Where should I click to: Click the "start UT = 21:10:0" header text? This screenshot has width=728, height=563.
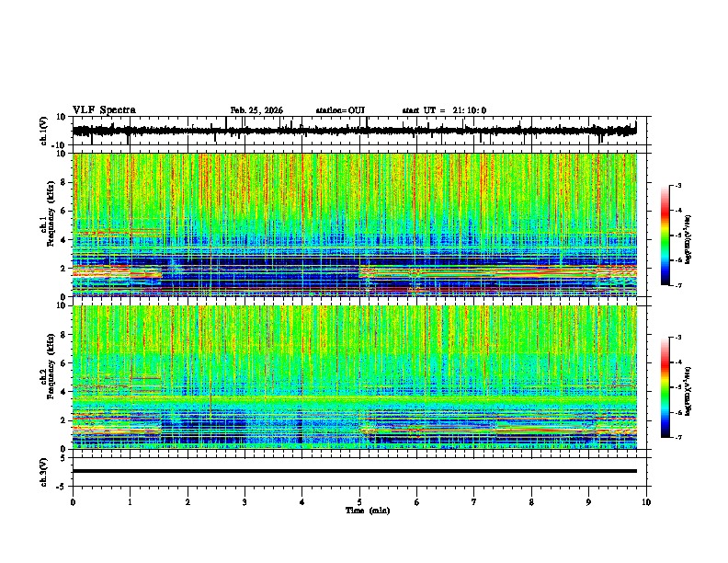click(444, 110)
